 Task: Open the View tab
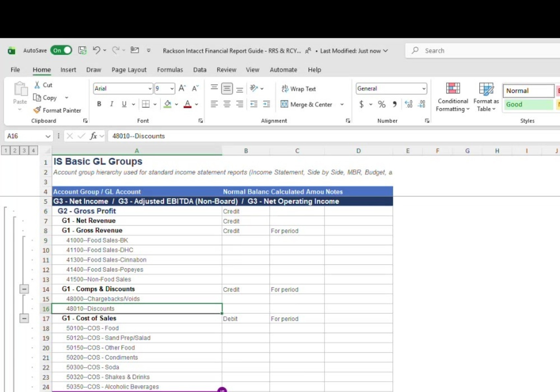(252, 70)
